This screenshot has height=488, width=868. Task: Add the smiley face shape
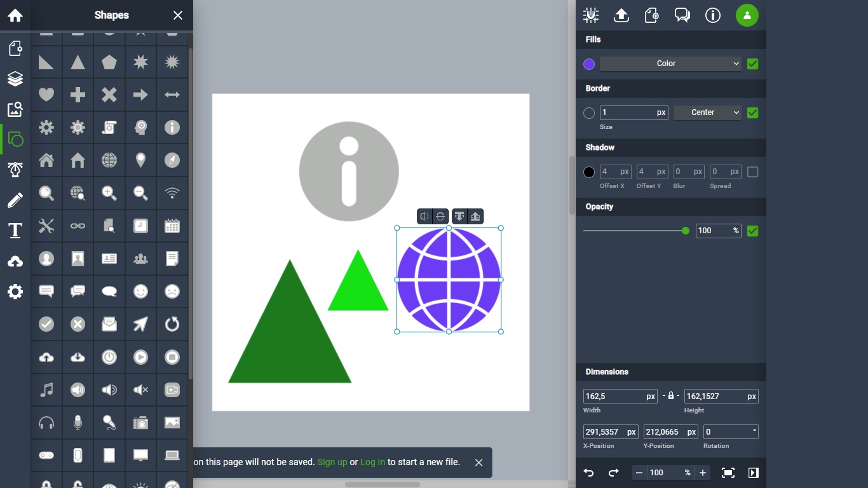pos(140,291)
